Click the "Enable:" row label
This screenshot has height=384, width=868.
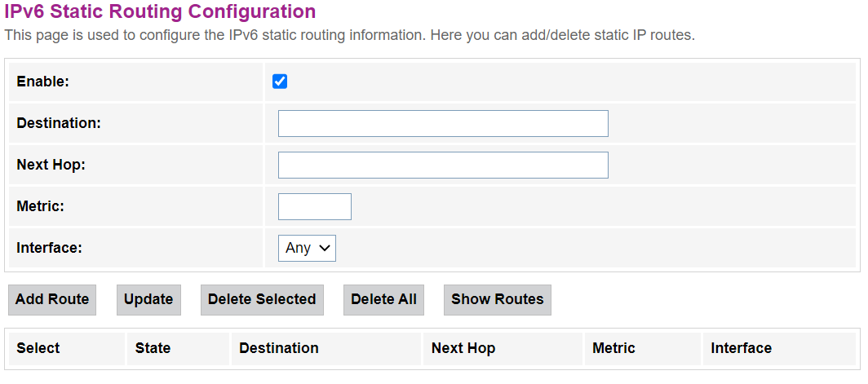pos(43,82)
